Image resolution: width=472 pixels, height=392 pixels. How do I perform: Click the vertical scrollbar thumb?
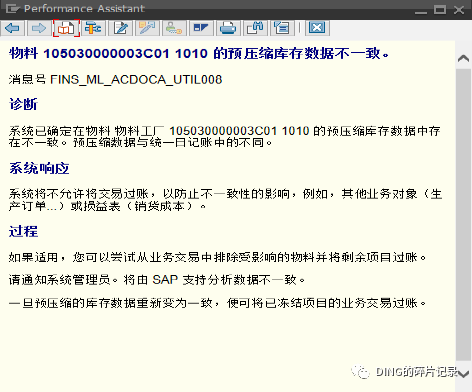point(463,215)
